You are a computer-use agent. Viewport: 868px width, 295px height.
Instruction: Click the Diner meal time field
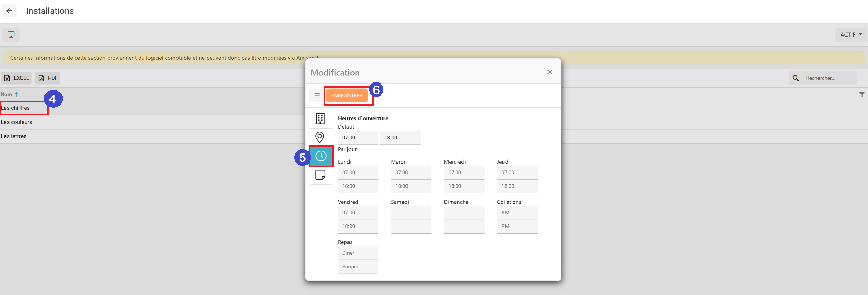357,253
